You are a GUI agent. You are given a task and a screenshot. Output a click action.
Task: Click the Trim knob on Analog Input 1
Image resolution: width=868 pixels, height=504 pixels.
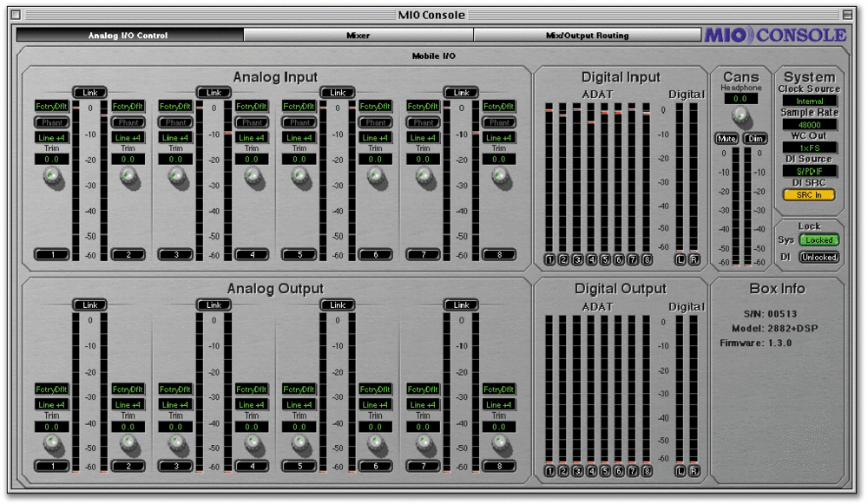point(53,177)
